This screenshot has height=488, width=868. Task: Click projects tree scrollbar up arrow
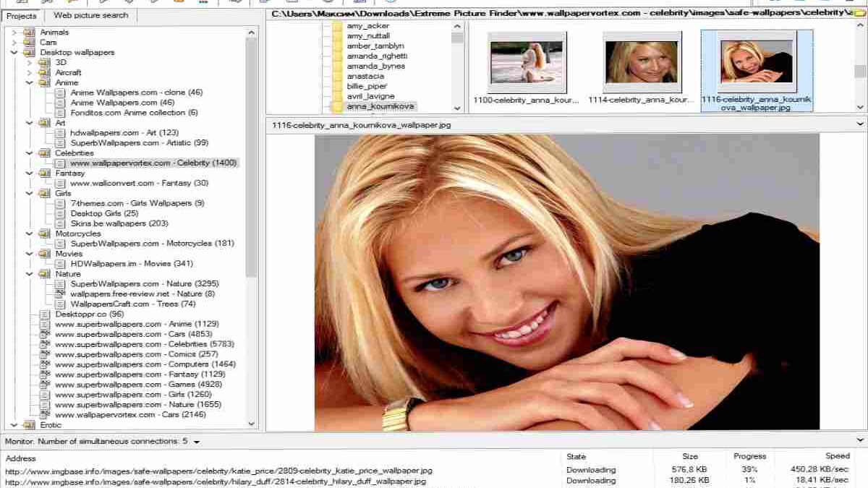coord(252,33)
